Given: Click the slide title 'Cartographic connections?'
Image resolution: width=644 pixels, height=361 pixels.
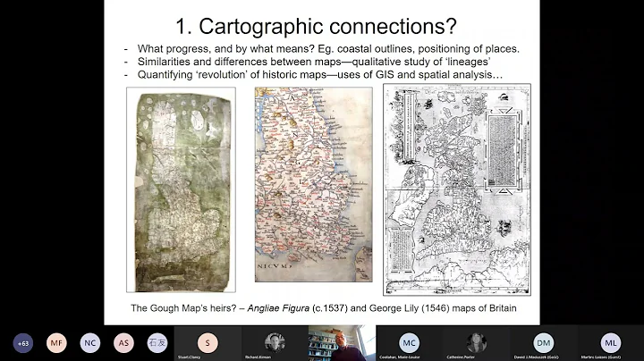Looking at the screenshot, I should (316, 27).
